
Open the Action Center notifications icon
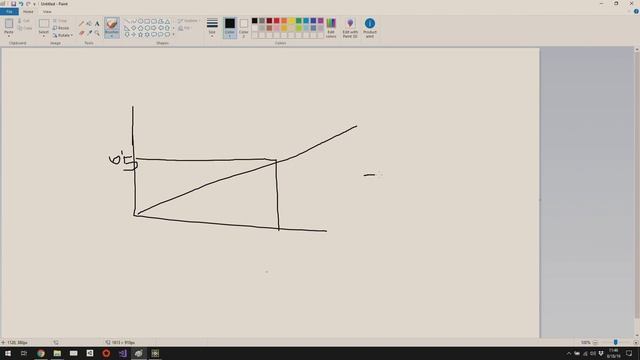pyautogui.click(x=629, y=353)
